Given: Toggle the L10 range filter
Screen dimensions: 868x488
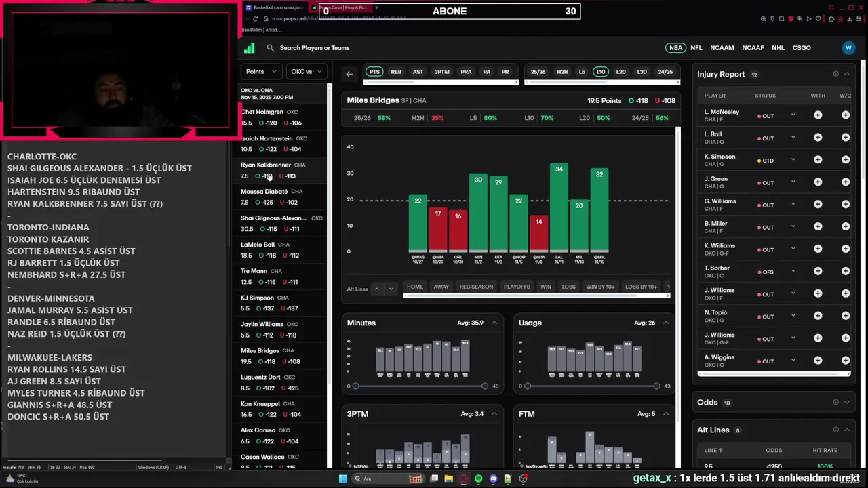Looking at the screenshot, I should pyautogui.click(x=600, y=72).
